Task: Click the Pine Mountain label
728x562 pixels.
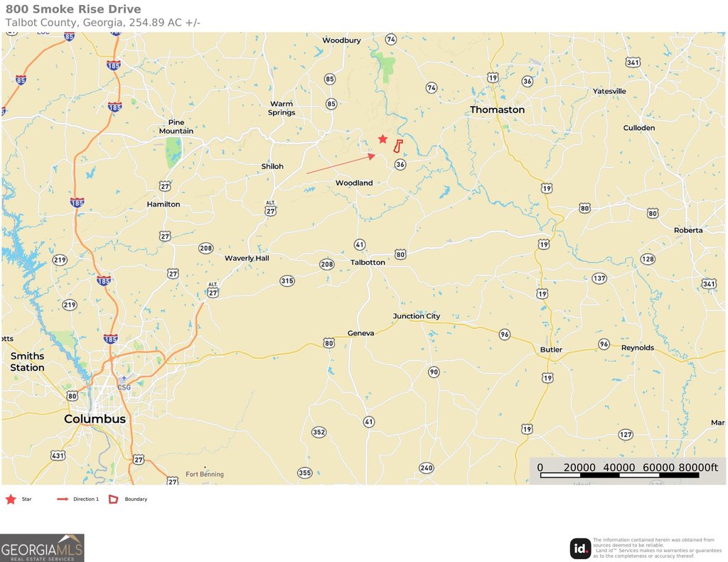Action: pyautogui.click(x=176, y=126)
